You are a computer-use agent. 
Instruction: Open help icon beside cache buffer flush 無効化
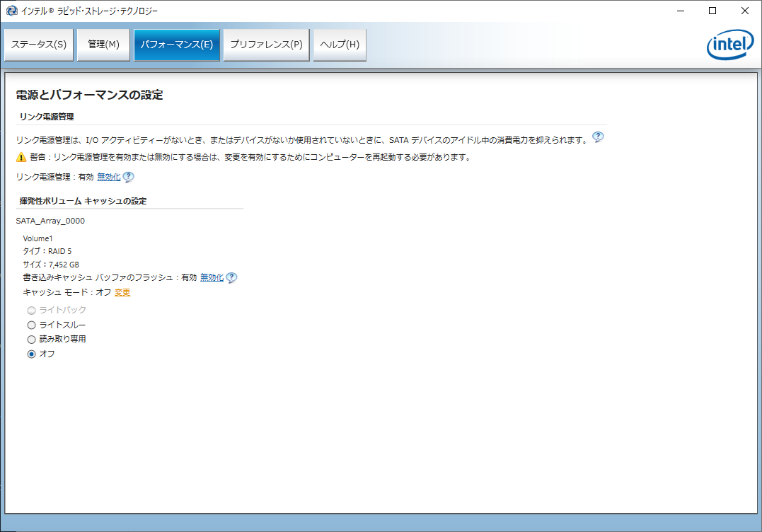[x=231, y=278]
